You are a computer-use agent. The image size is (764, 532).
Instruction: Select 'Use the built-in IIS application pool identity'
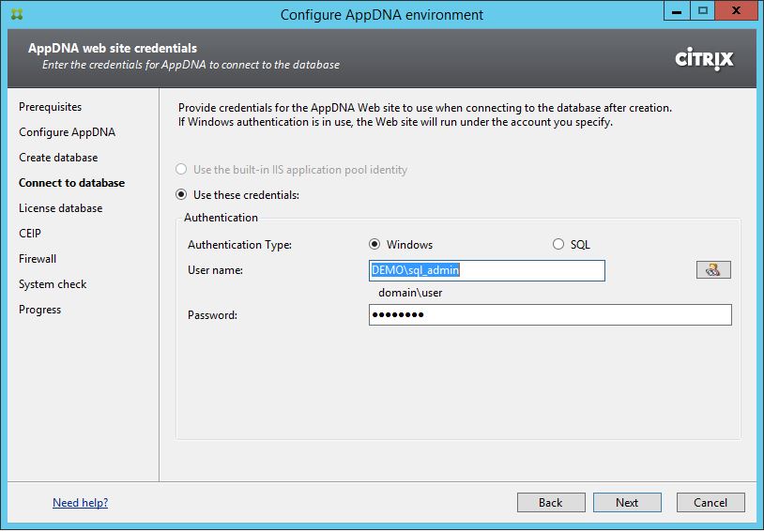coord(182,170)
